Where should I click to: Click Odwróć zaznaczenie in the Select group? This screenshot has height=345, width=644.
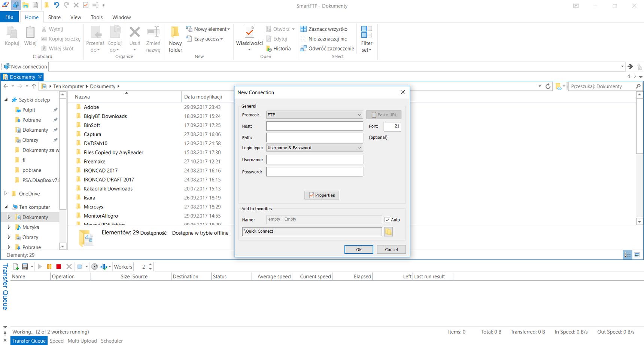click(x=327, y=49)
